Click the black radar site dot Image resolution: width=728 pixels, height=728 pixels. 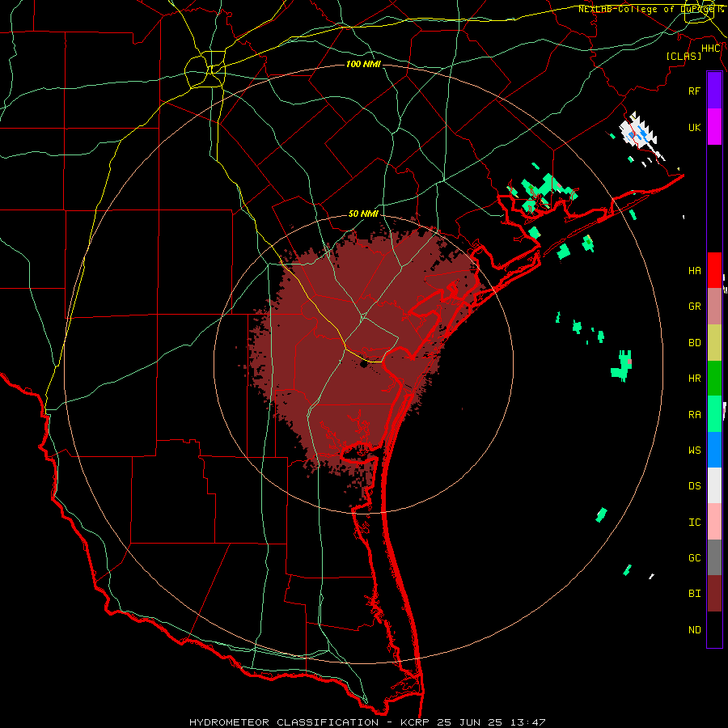click(x=363, y=365)
